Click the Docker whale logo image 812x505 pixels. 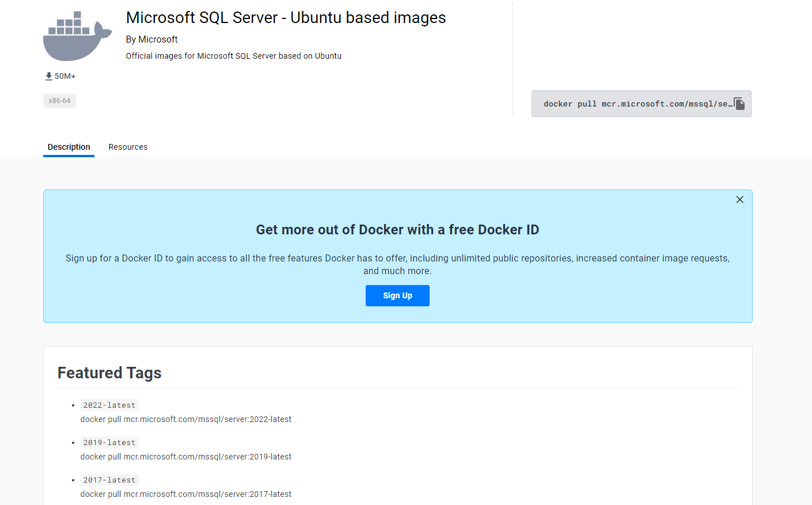(77, 35)
